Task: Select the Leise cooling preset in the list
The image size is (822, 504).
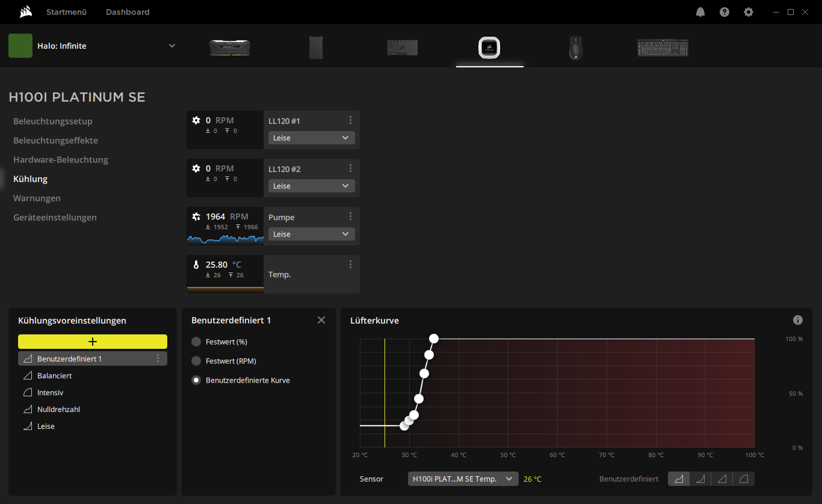Action: tap(93, 426)
